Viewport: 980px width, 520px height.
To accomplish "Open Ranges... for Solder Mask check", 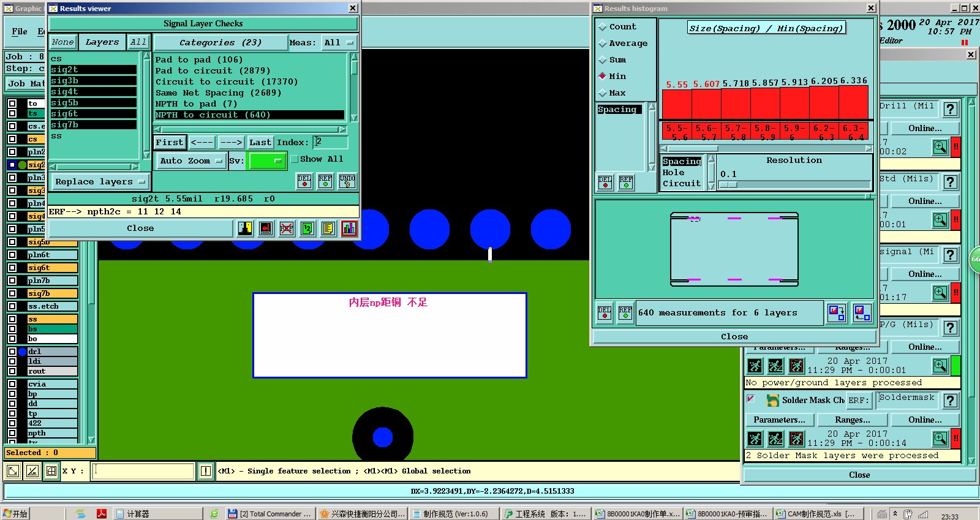I will 853,420.
